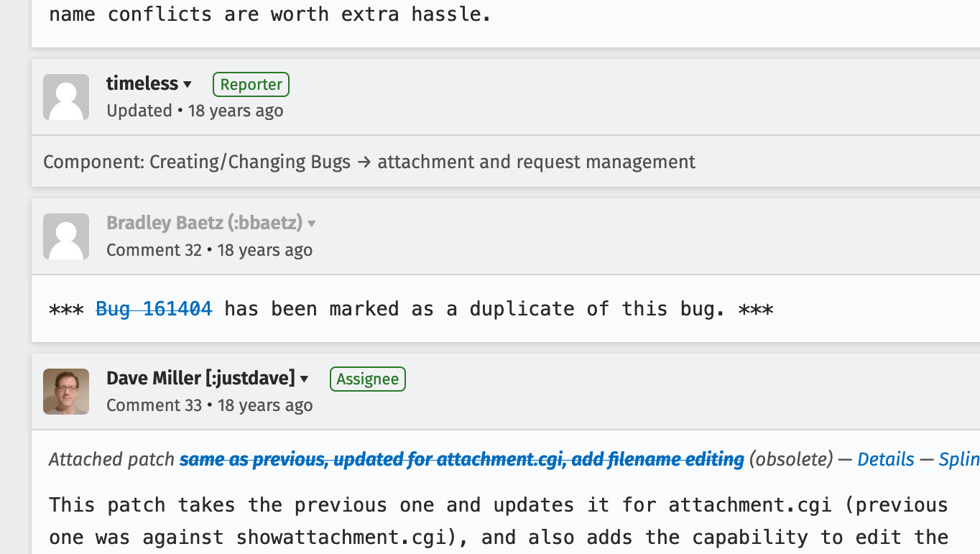Expand the dropdown arrow beside Dave Miller
The width and height of the screenshot is (980, 554).
[305, 379]
